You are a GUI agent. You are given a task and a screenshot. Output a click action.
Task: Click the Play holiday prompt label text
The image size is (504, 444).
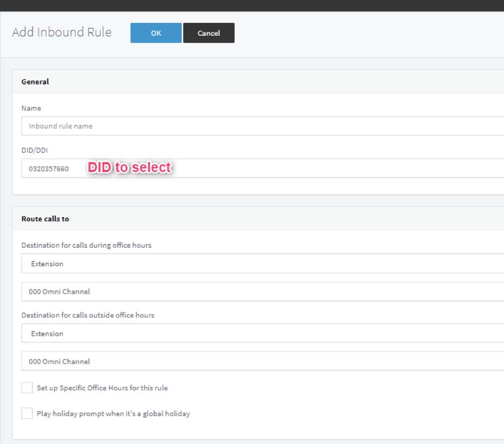point(113,414)
